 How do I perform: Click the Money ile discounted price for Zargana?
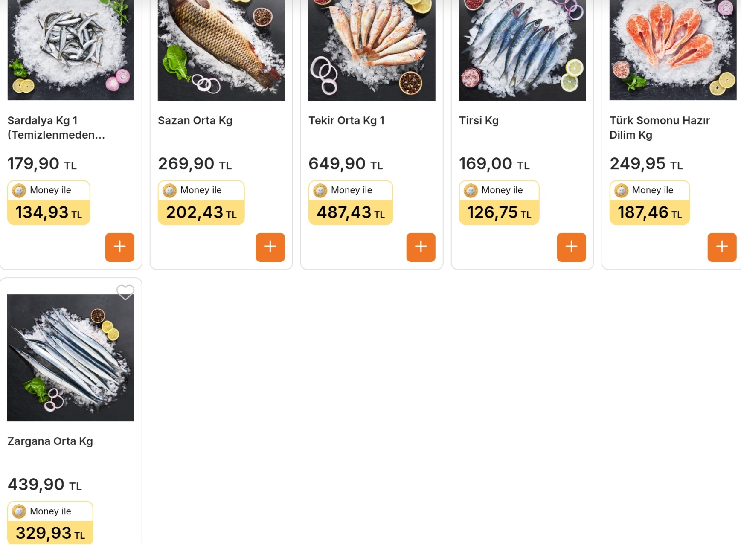click(44, 533)
